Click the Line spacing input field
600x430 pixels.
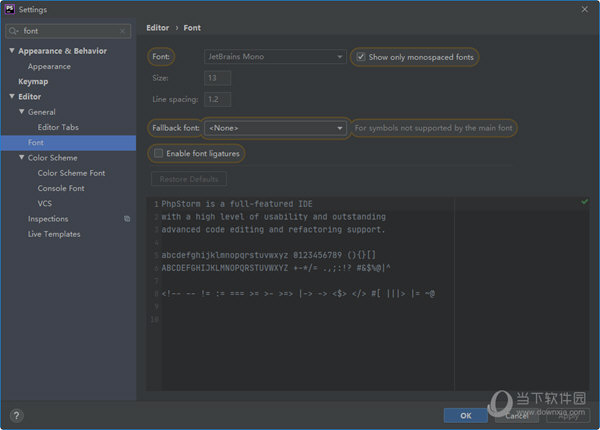(217, 99)
